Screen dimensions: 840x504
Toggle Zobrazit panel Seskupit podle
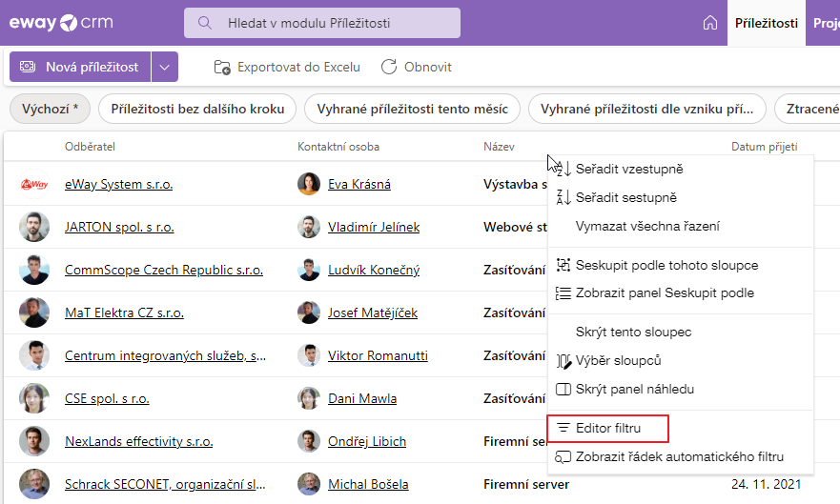[x=665, y=293]
